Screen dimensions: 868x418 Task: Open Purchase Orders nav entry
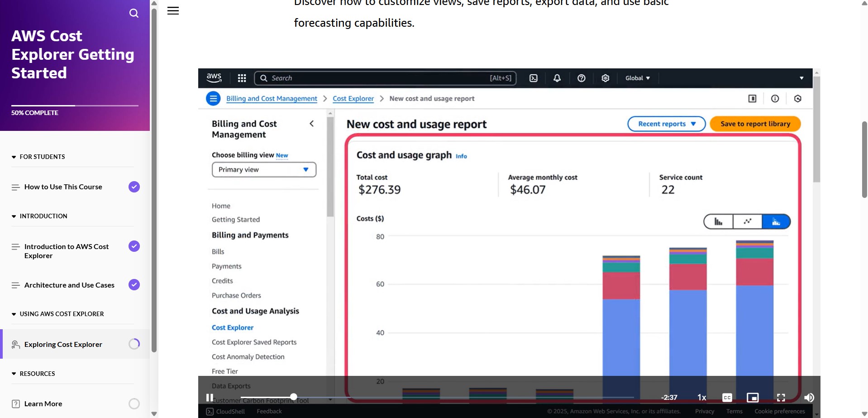pyautogui.click(x=236, y=296)
